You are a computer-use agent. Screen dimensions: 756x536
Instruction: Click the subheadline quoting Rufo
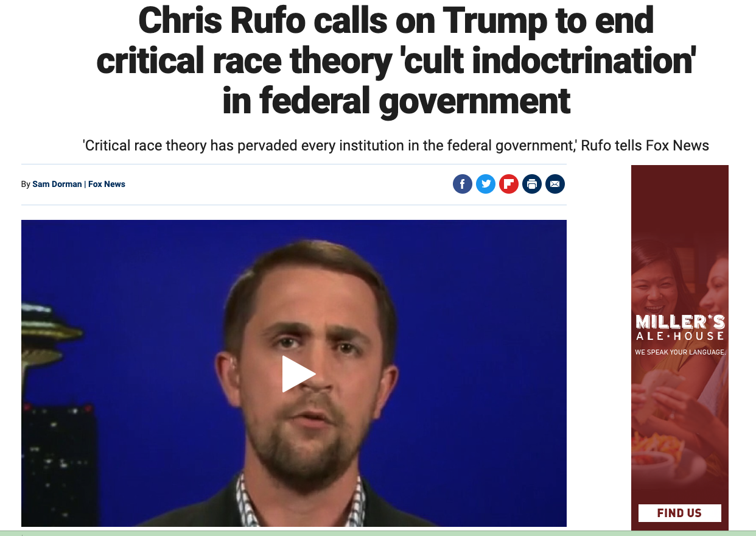(x=396, y=146)
